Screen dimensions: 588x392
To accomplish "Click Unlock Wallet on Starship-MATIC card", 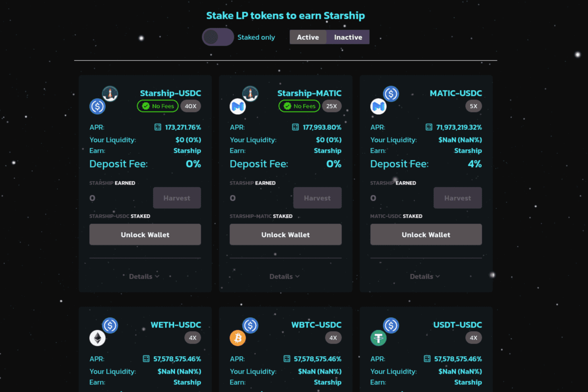I will 285,234.
